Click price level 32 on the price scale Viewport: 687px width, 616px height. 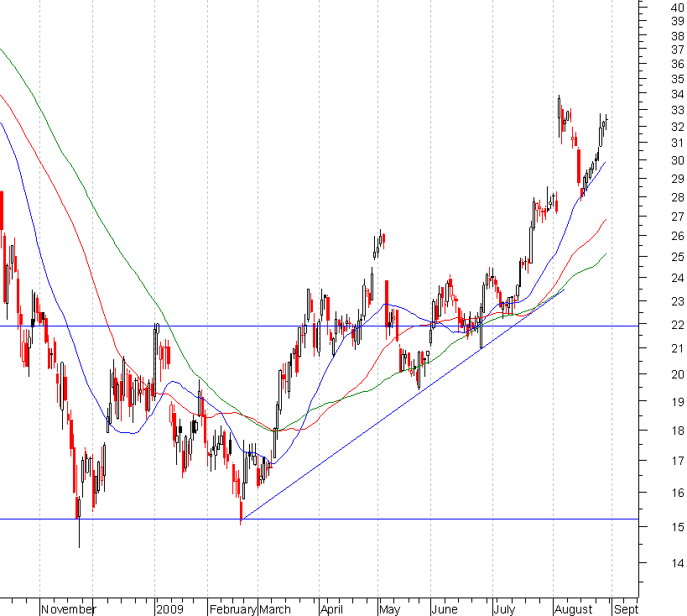[678, 128]
